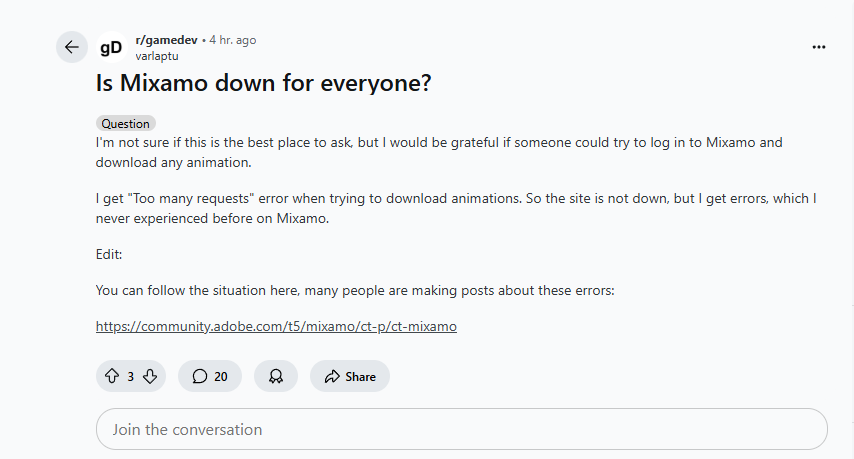This screenshot has width=854, height=459.
Task: Downvote the Mixamo post
Action: pos(150,376)
